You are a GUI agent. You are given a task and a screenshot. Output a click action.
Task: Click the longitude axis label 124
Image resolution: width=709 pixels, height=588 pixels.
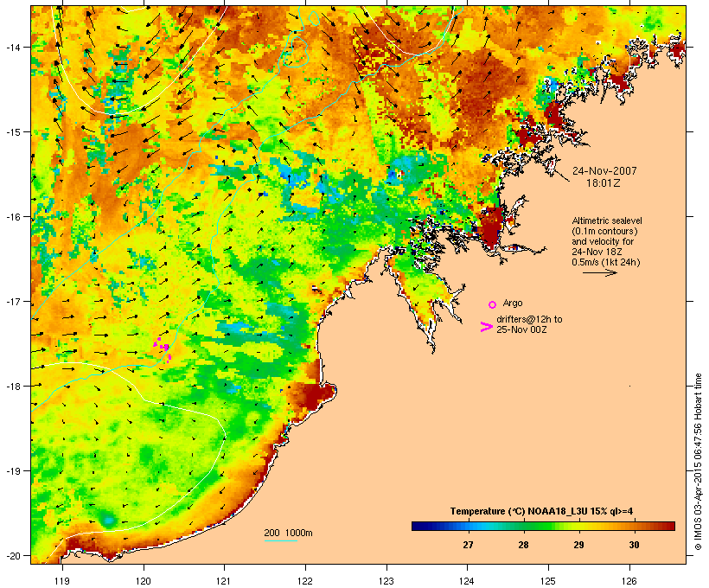coord(467,581)
